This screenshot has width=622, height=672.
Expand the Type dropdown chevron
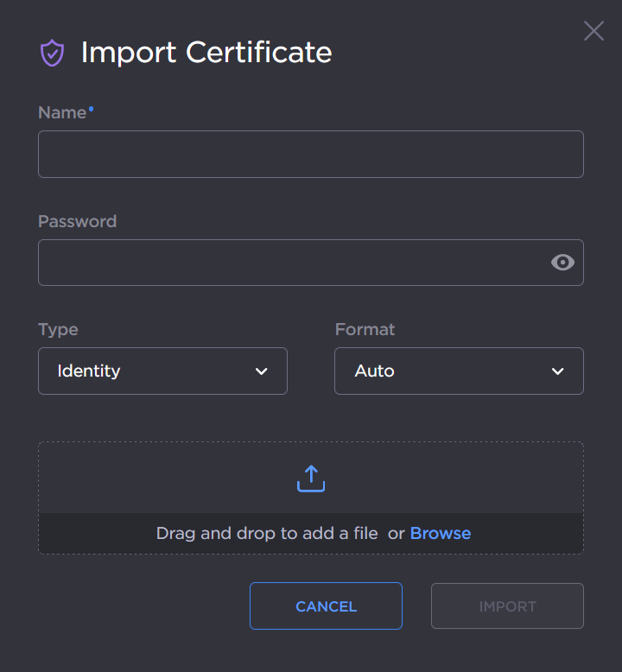coord(262,371)
